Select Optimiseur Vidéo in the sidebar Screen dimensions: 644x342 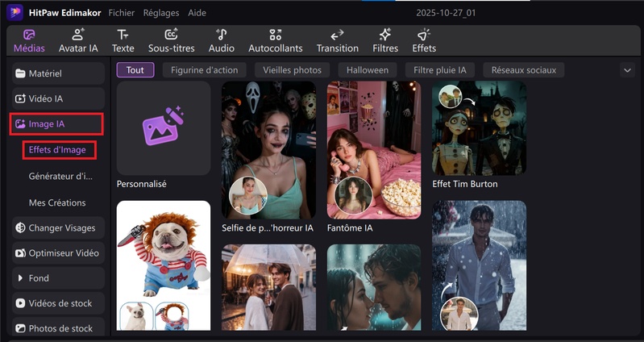58,253
